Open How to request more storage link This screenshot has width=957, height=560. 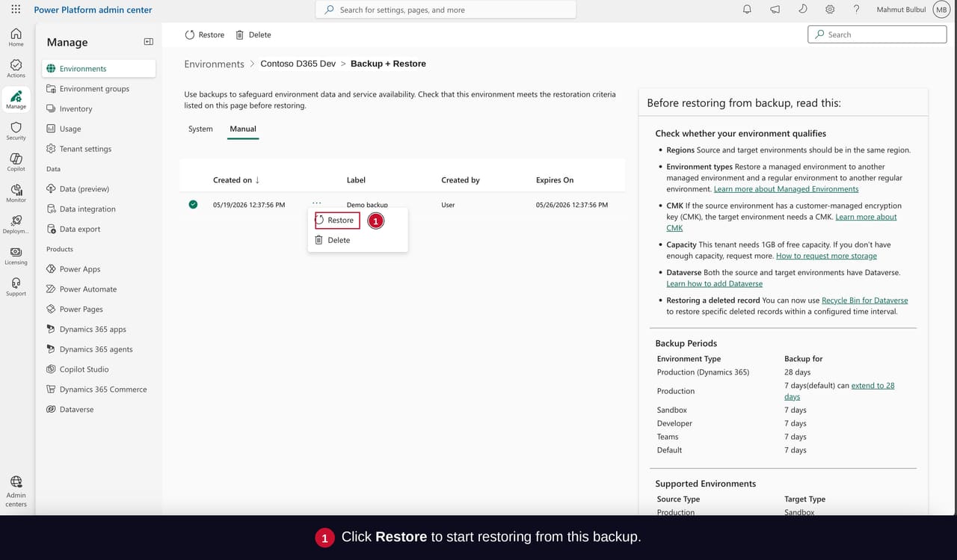[x=826, y=256]
